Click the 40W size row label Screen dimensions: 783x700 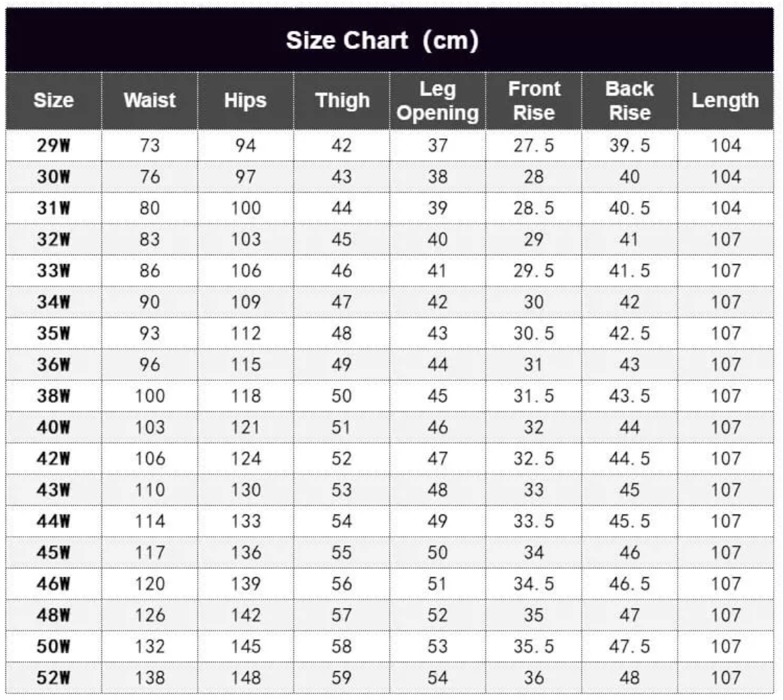[x=54, y=427]
